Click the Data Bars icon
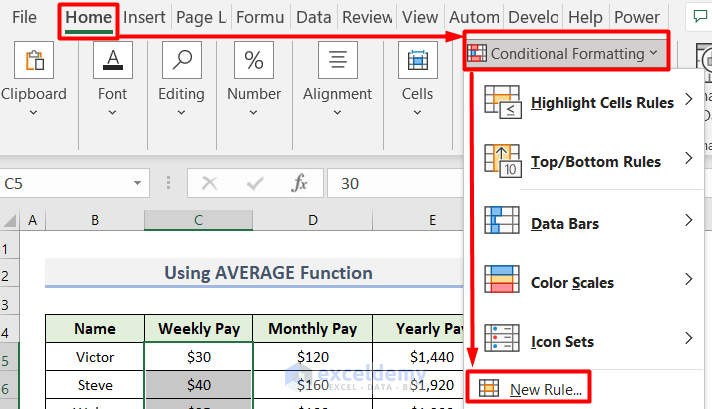 [501, 220]
